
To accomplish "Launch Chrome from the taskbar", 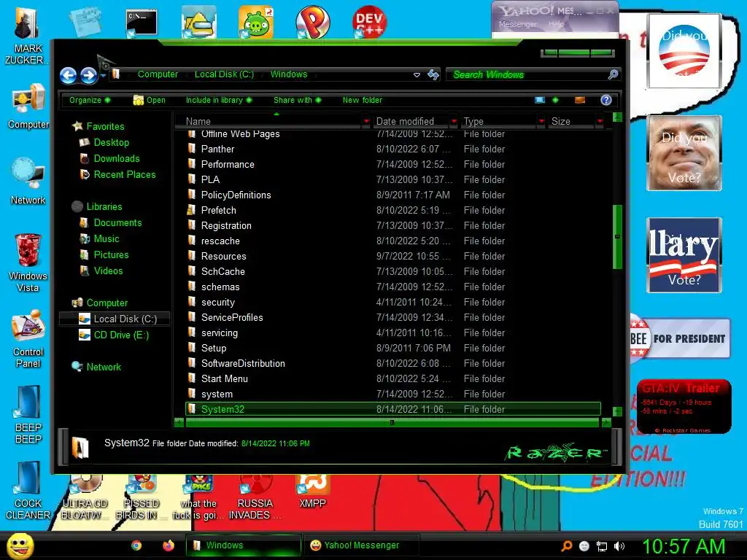I will [136, 545].
